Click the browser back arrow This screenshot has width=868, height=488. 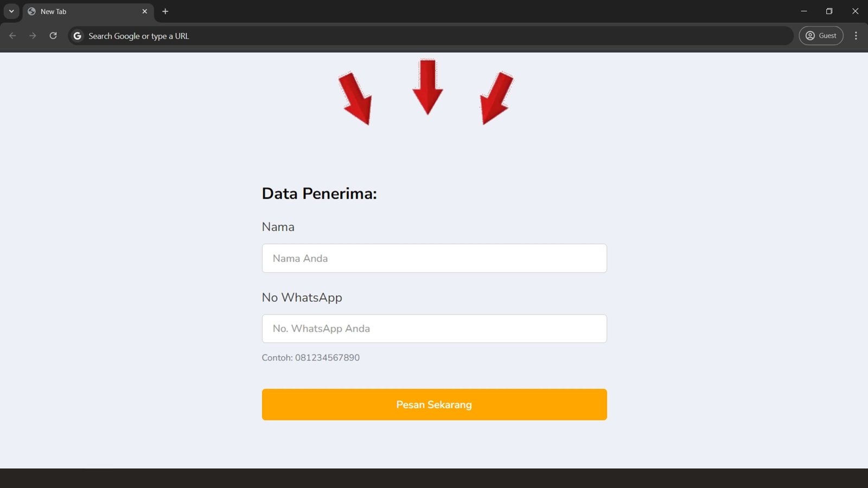pos(12,36)
